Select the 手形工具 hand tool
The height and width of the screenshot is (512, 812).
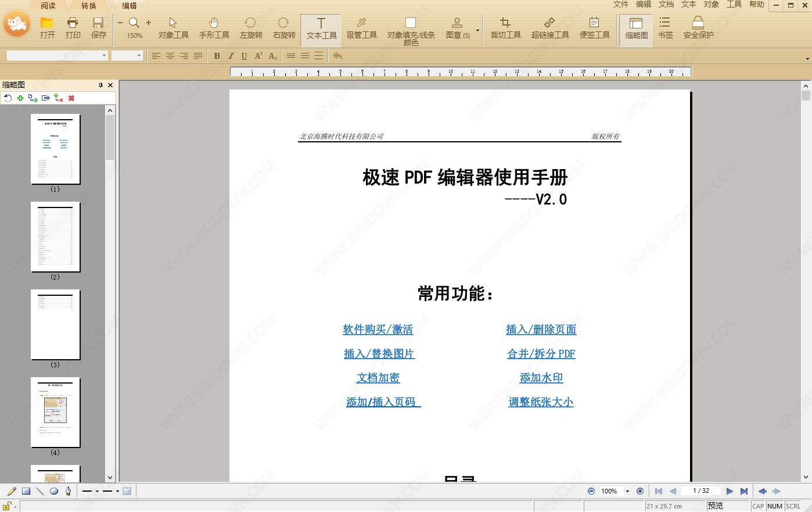pyautogui.click(x=214, y=27)
